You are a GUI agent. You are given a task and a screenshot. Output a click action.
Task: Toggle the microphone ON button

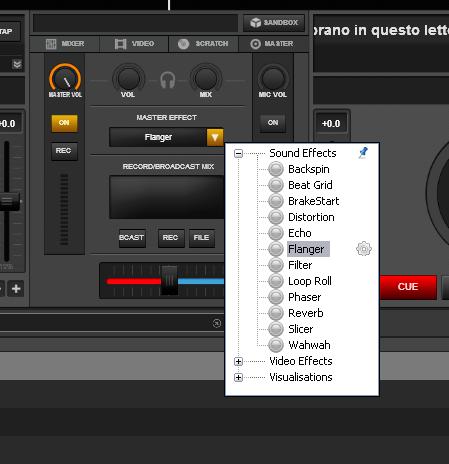click(x=273, y=123)
